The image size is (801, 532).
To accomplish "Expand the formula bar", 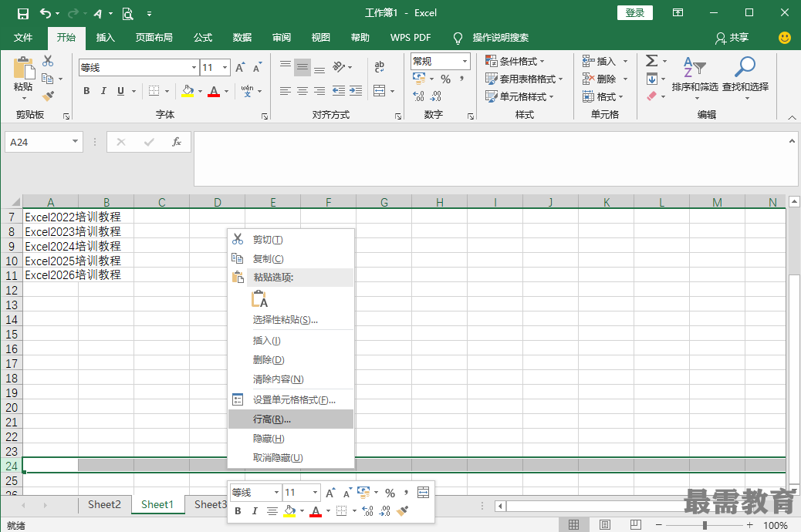I will point(792,141).
